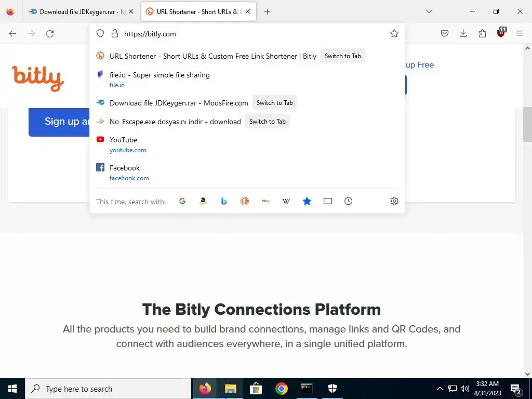Open the Windows Start menu
532x399 pixels.
click(x=12, y=389)
